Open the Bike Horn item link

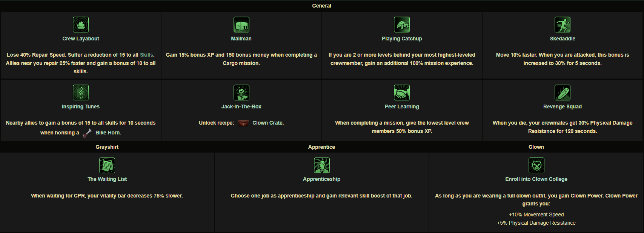click(x=108, y=133)
